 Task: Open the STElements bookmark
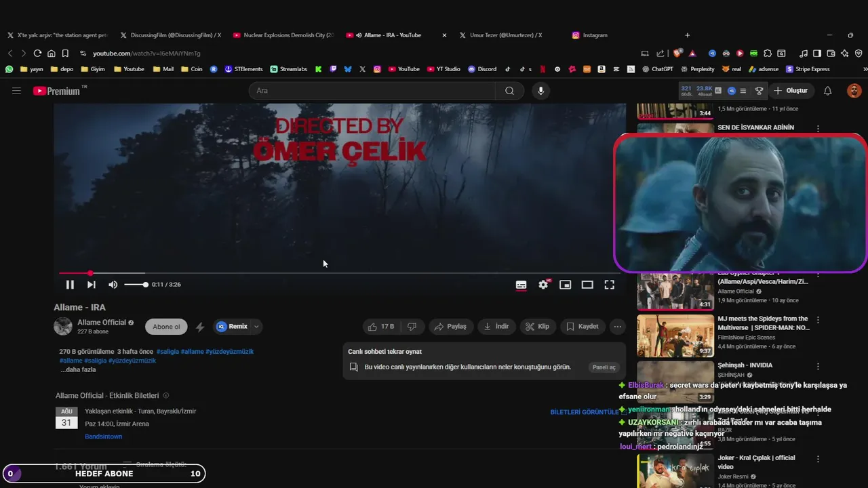[x=243, y=69]
